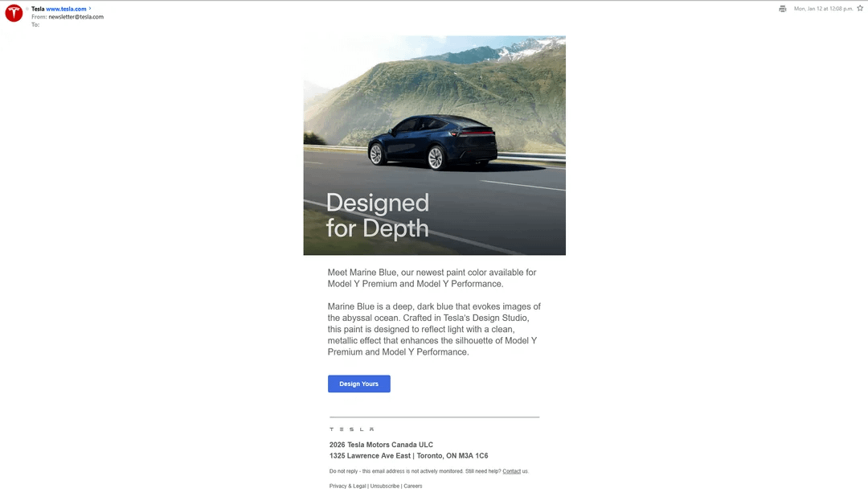Image resolution: width=868 pixels, height=501 pixels.
Task: Click the sender name "Tesla"
Action: [38, 9]
